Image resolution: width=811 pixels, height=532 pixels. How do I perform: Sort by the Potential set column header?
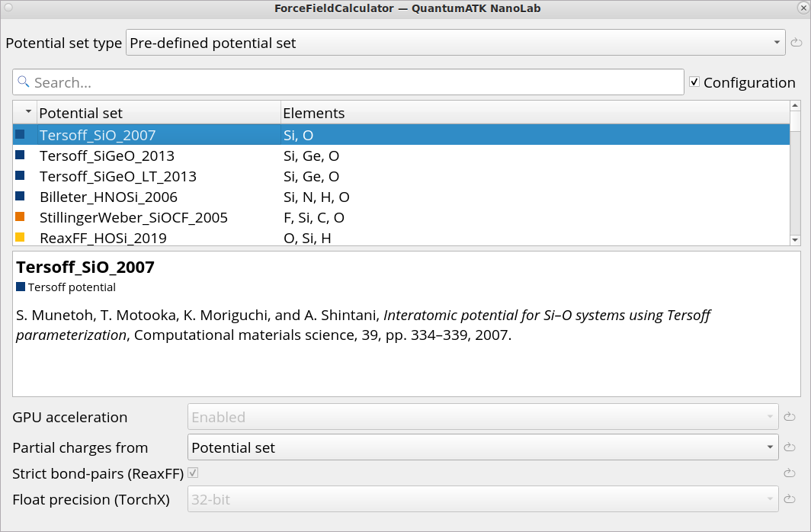pos(159,113)
